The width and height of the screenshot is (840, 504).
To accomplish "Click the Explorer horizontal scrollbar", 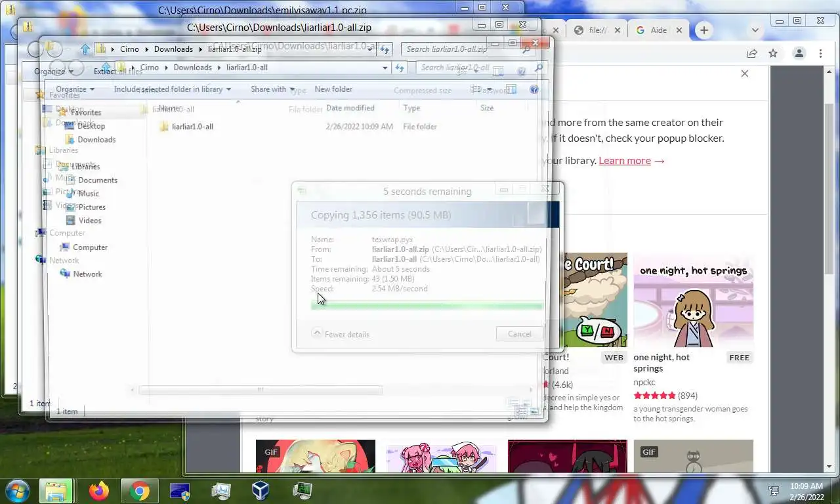I will [x=260, y=390].
